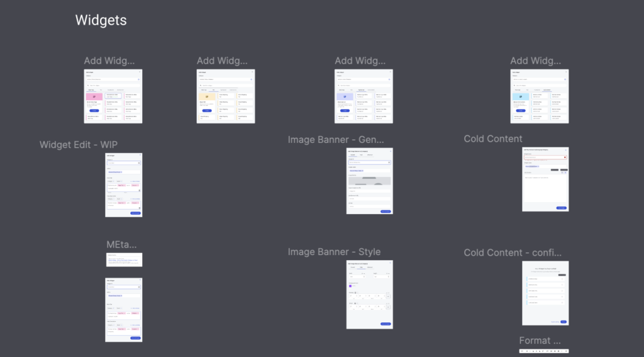Click the Format toolbar strip frame

pyautogui.click(x=544, y=350)
